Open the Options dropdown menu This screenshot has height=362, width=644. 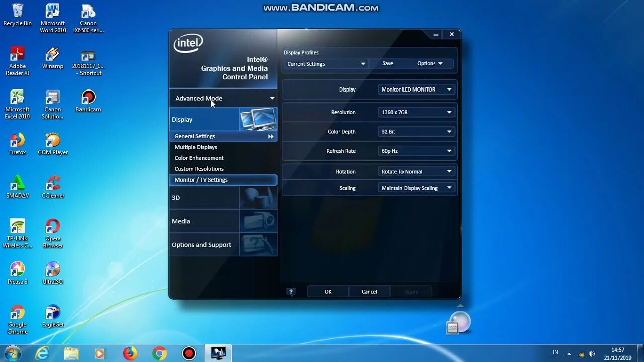click(430, 64)
